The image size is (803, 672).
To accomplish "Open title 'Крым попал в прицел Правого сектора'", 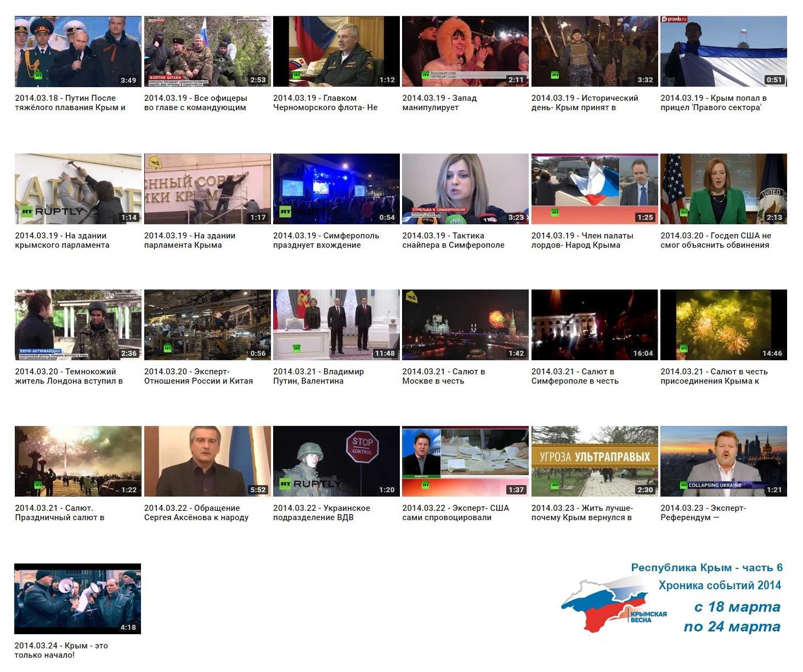I will pyautogui.click(x=714, y=103).
